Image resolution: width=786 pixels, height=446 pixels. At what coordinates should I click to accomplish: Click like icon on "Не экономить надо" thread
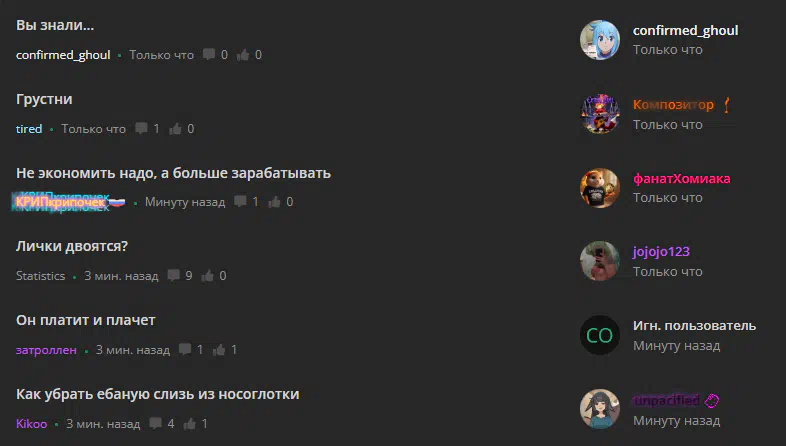tap(274, 202)
